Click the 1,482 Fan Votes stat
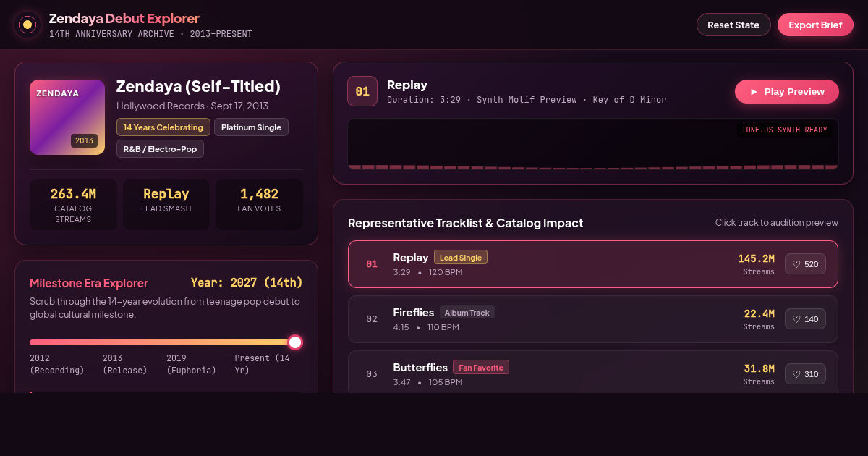 pos(259,204)
